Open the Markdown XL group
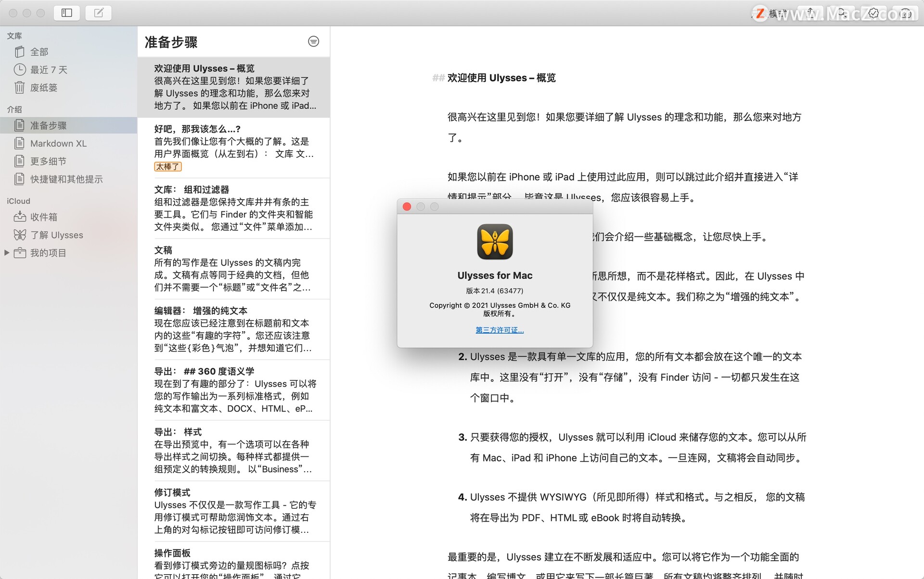 [68, 143]
